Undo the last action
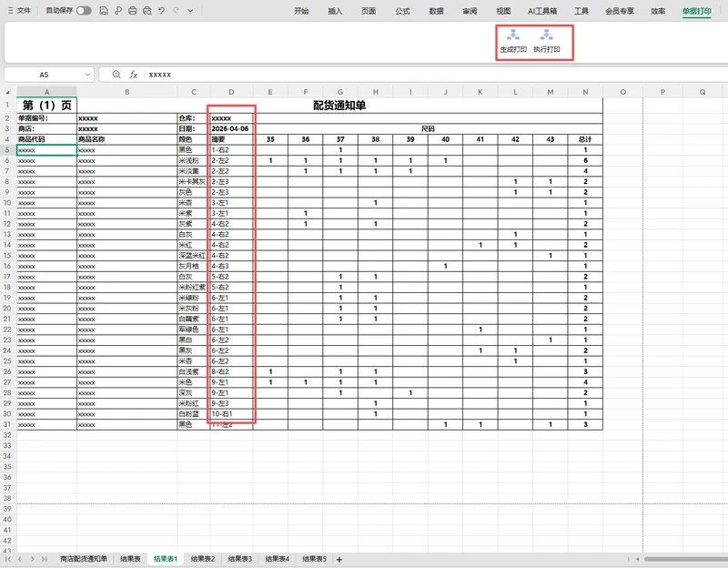 [162, 10]
